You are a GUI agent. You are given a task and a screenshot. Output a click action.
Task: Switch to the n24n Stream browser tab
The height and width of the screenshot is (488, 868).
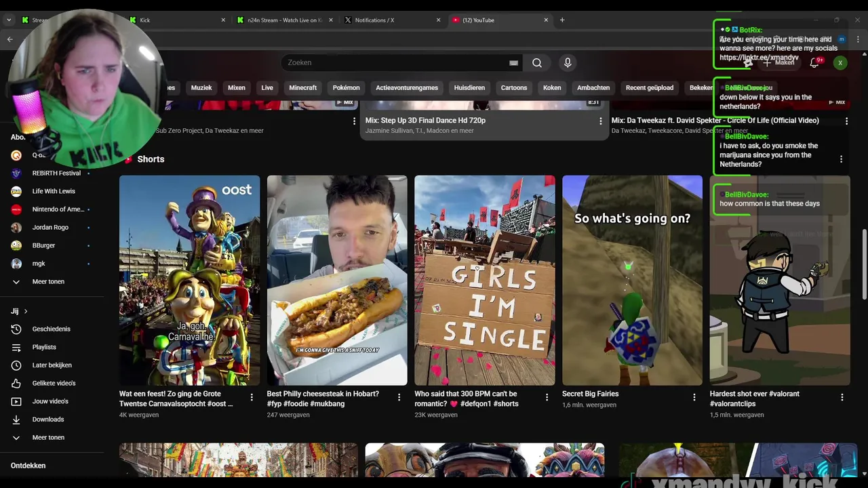coord(285,20)
